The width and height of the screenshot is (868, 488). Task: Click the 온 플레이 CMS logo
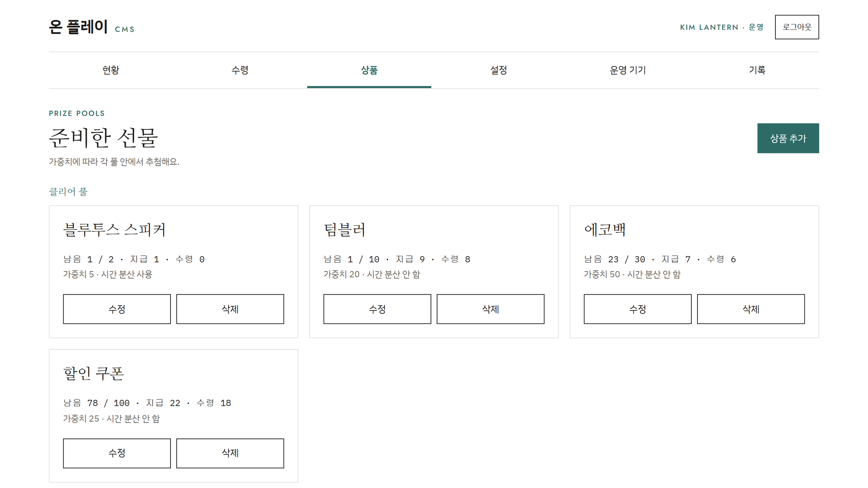[x=92, y=27]
